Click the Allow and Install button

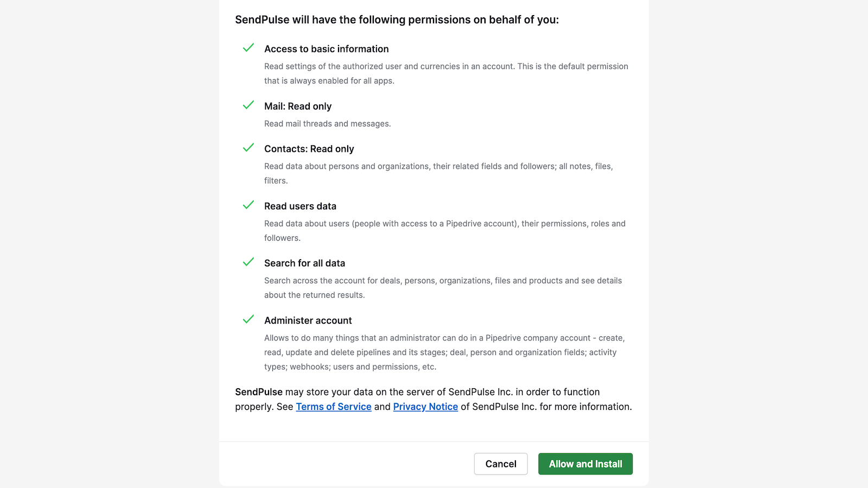585,464
